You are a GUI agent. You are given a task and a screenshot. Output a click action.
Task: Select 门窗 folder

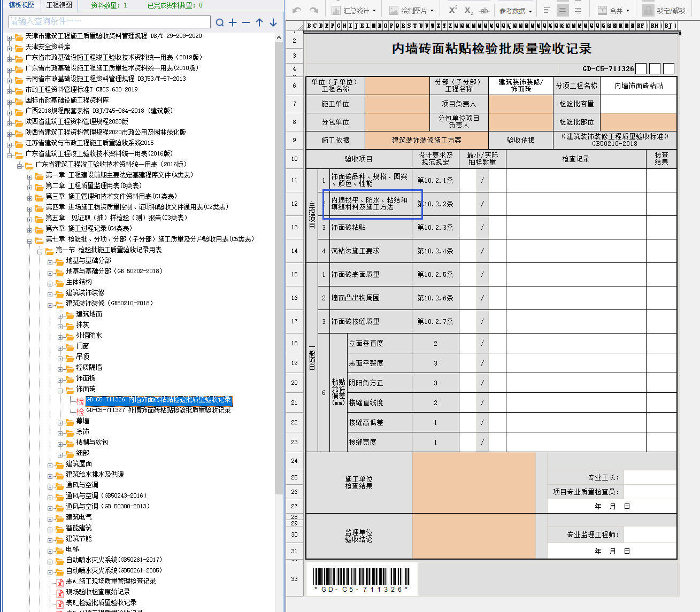(82, 346)
